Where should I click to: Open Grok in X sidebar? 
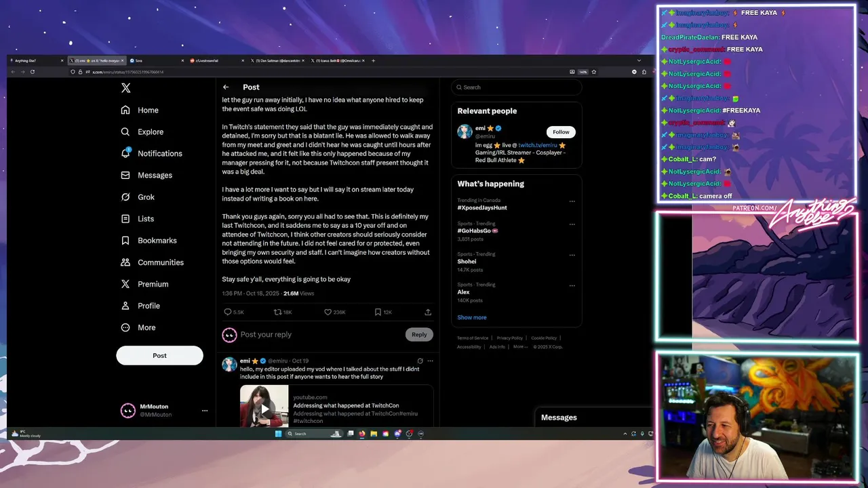pos(138,197)
